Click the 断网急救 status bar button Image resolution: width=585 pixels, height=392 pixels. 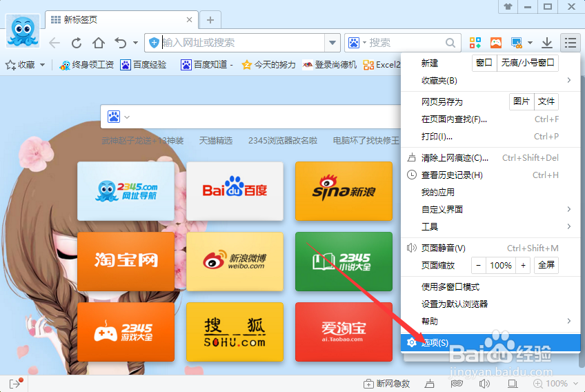(x=387, y=384)
